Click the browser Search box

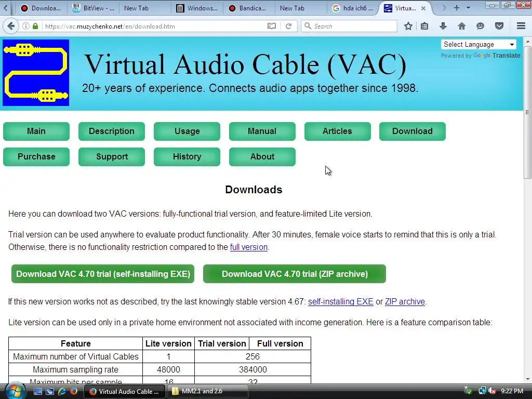pyautogui.click(x=349, y=26)
